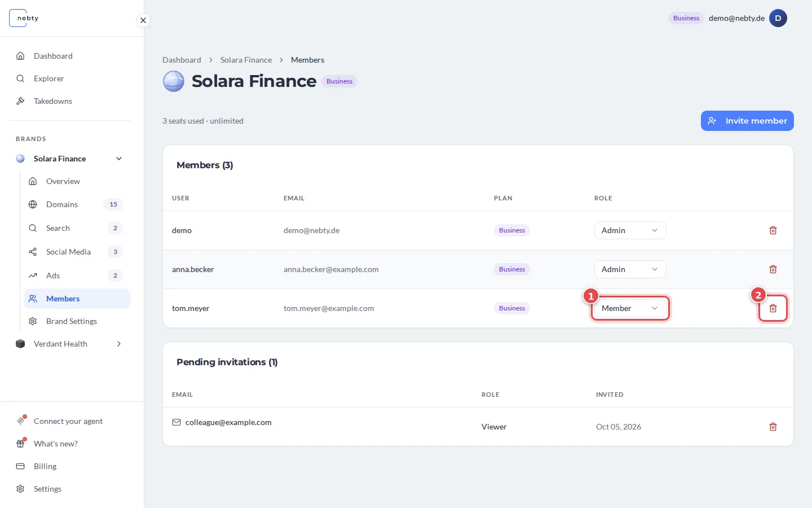Screen dimensions: 812x508
Task: Click the Oct 05, 2026 invited date
Action: click(x=619, y=427)
